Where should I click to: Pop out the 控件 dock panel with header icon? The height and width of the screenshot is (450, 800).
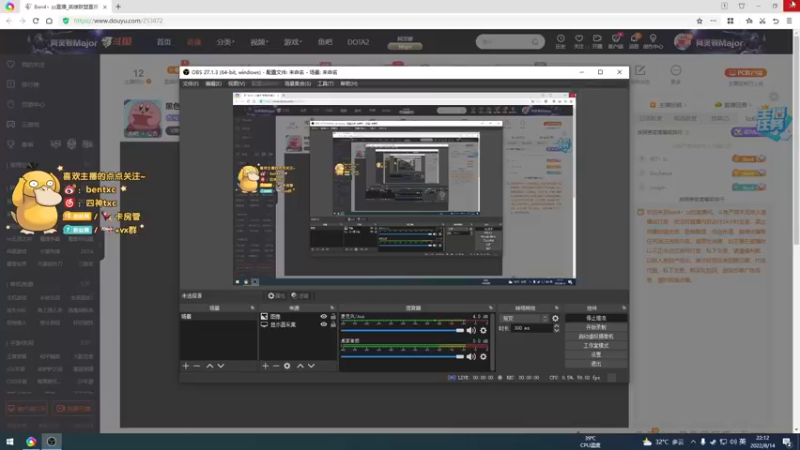[624, 308]
